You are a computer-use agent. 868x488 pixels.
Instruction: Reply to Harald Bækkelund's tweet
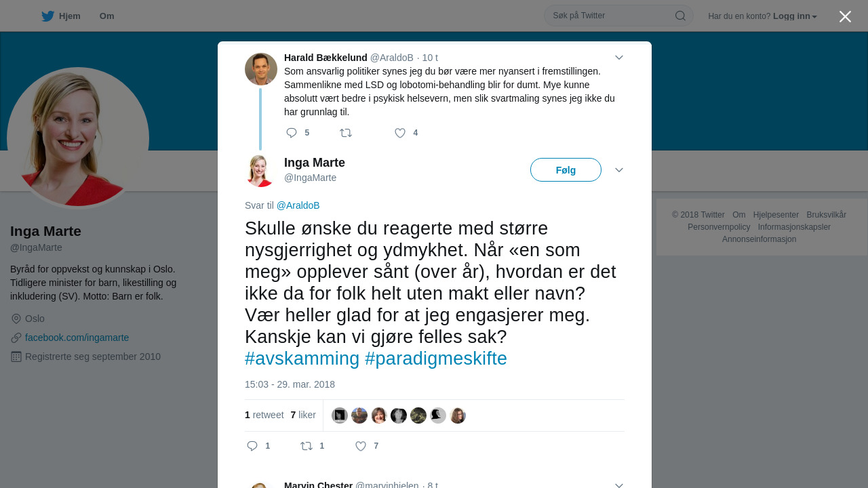pos(292,133)
